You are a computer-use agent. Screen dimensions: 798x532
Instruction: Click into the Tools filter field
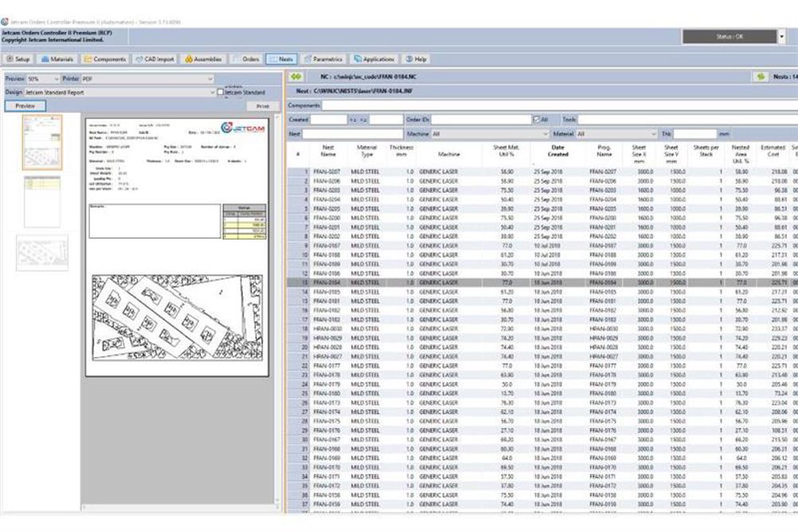coord(688,119)
